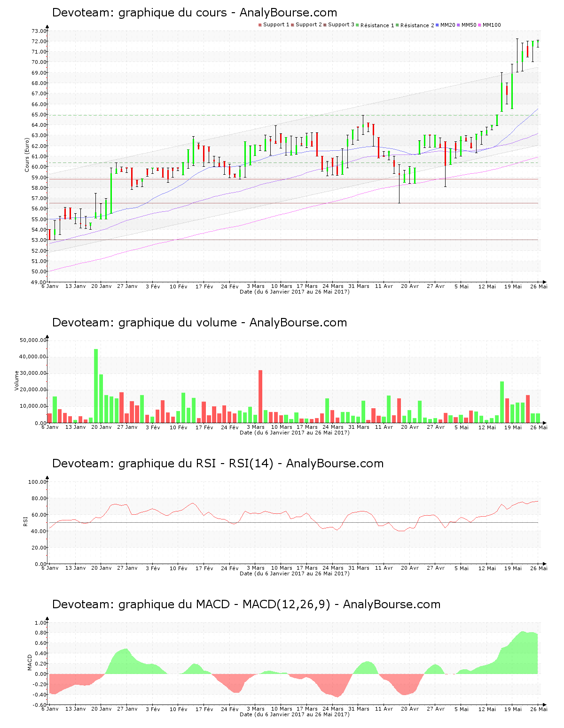Click the -0.60 MACD axis value
Viewport: 564px width, 728px height.
pyautogui.click(x=39, y=705)
